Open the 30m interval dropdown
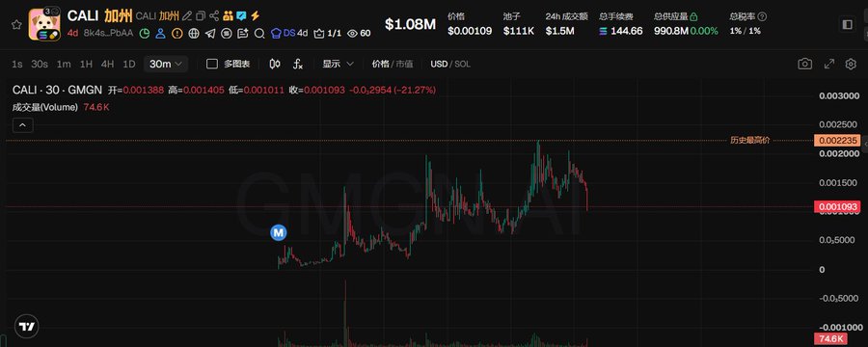Image resolution: width=868 pixels, height=347 pixels. (166, 65)
